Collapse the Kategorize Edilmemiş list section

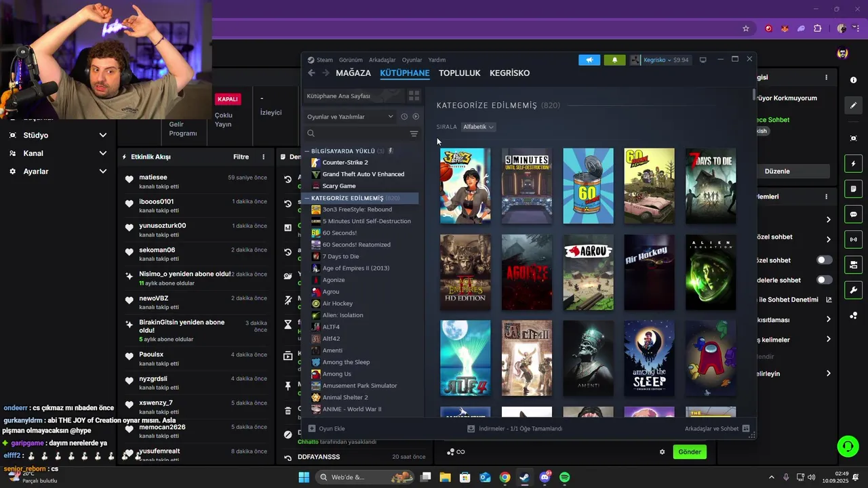tap(307, 198)
